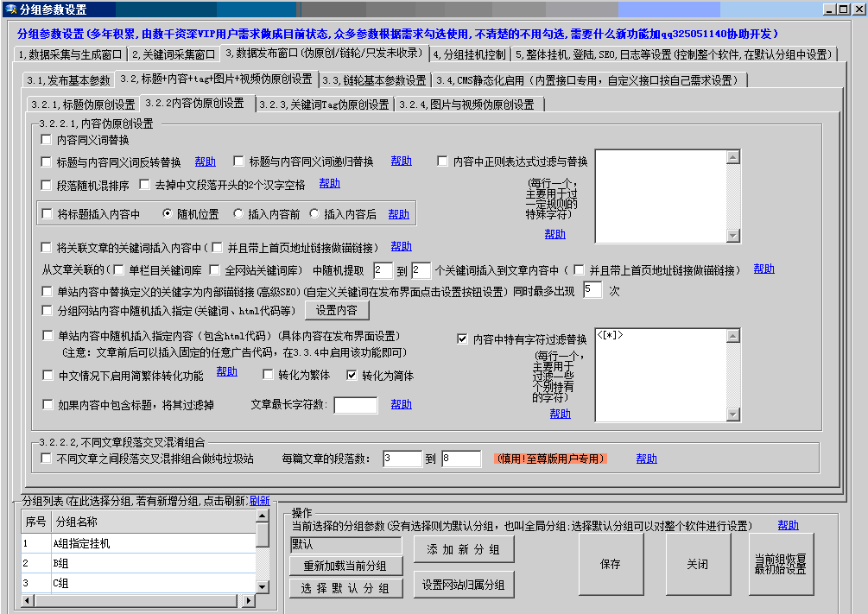Click 刷新 link in group list header
Viewport: 868px width, 614px height.
click(x=259, y=501)
